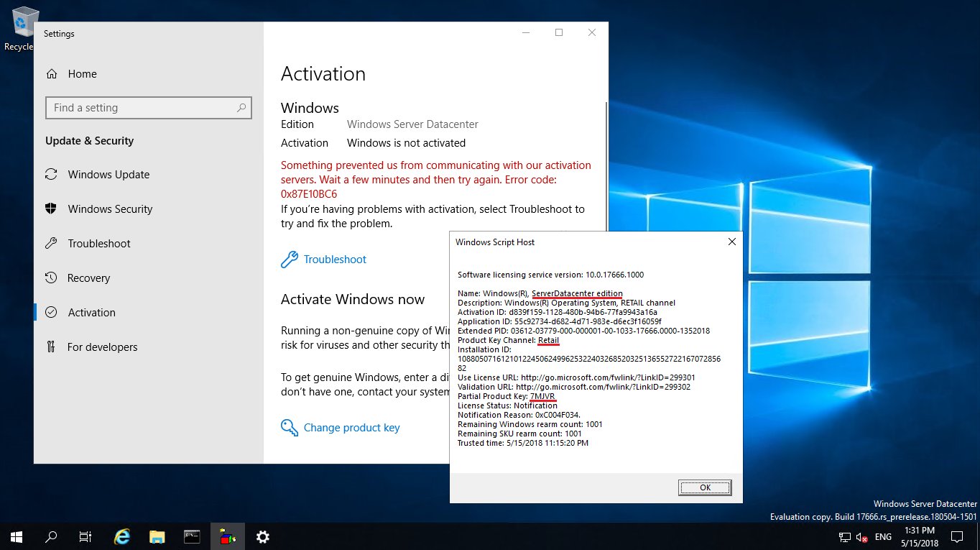
Task: Click the Start button
Action: pos(15,536)
